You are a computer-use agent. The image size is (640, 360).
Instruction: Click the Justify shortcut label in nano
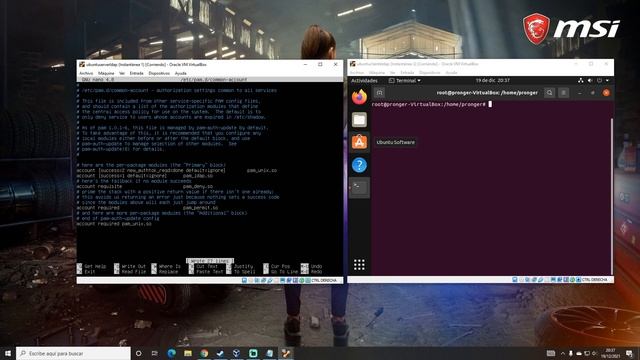243,266
